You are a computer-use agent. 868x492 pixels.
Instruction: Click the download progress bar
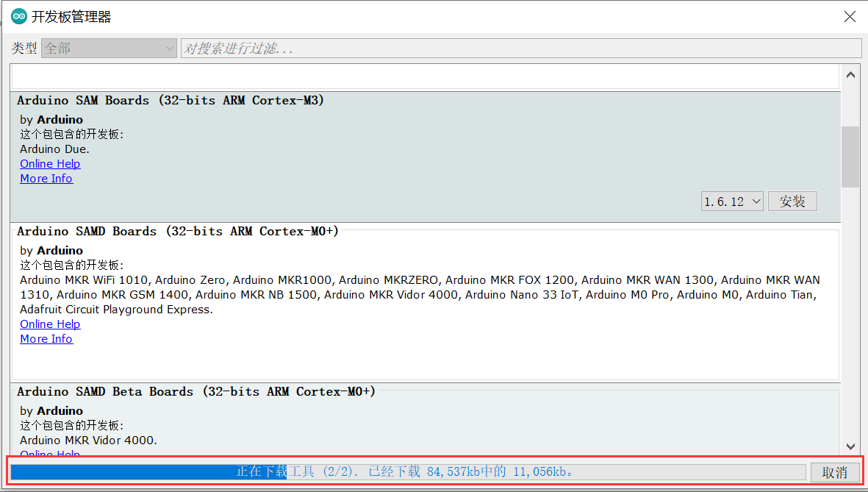coord(408,472)
